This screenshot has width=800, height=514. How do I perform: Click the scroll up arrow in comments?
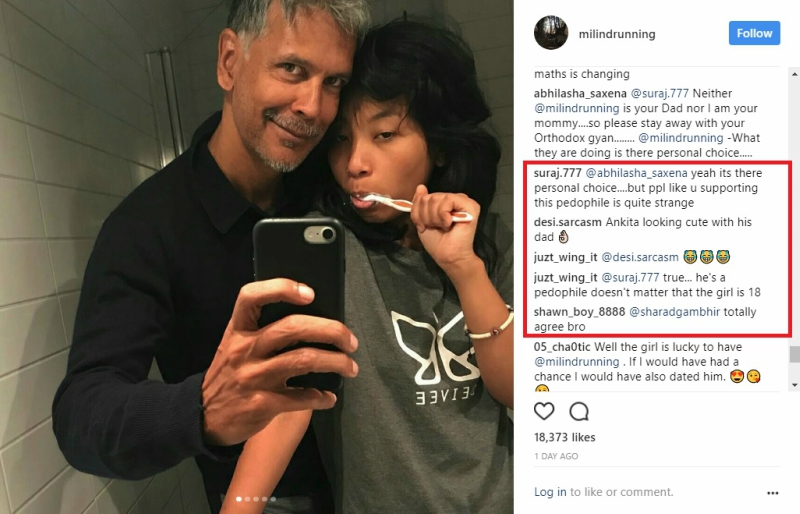click(795, 75)
